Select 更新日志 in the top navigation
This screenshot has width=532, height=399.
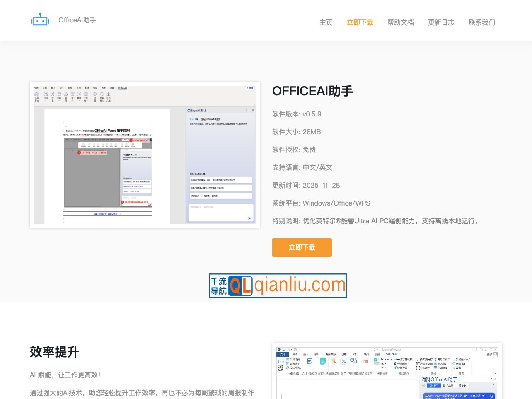tap(441, 23)
